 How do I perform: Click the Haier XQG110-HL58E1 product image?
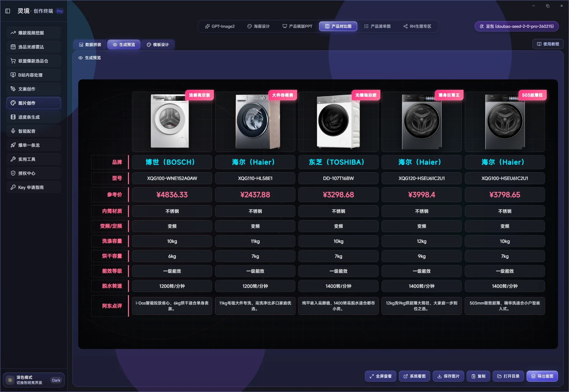click(257, 121)
